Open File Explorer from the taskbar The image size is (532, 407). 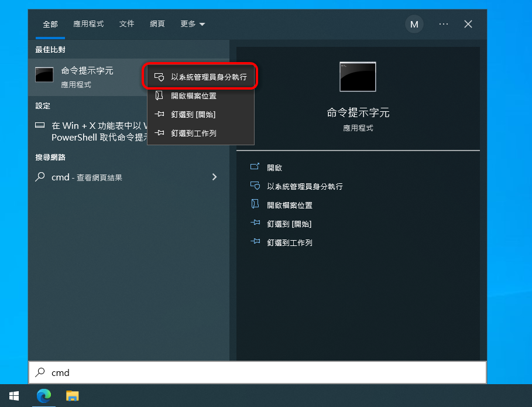72,397
